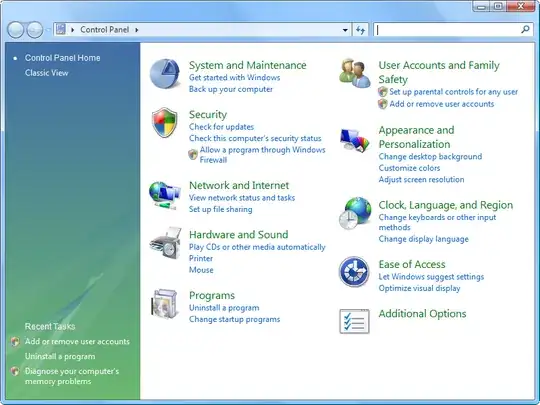Click Adjust screen resolution

pos(421,179)
